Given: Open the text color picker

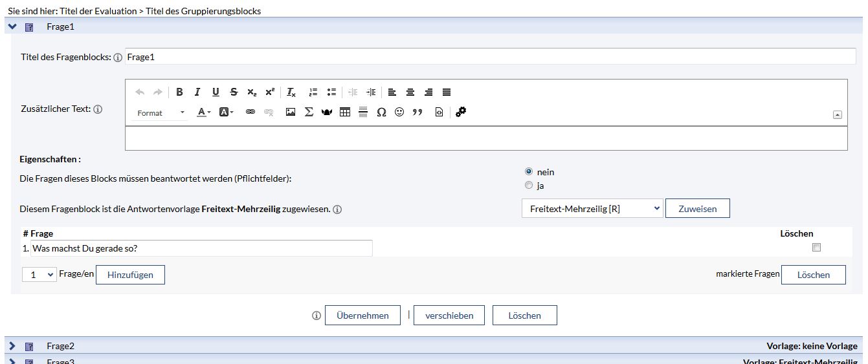Looking at the screenshot, I should [204, 112].
